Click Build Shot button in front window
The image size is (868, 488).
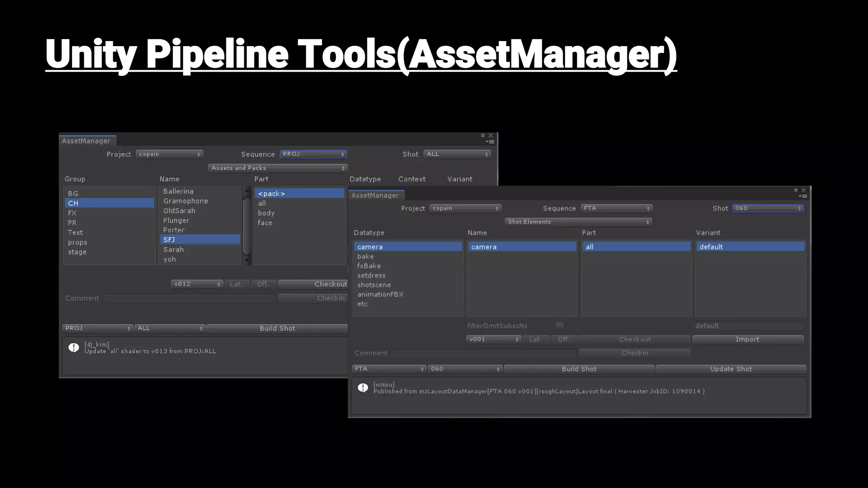pos(579,369)
